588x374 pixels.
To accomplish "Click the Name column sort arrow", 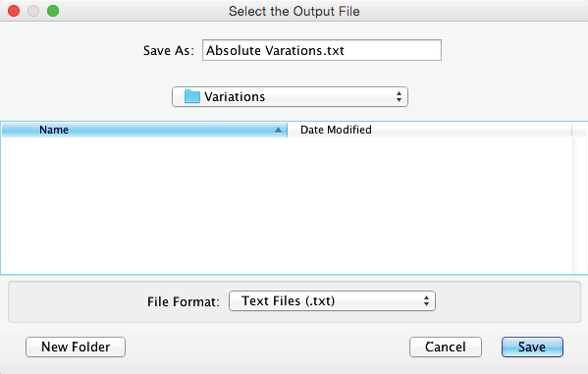I will tap(278, 130).
